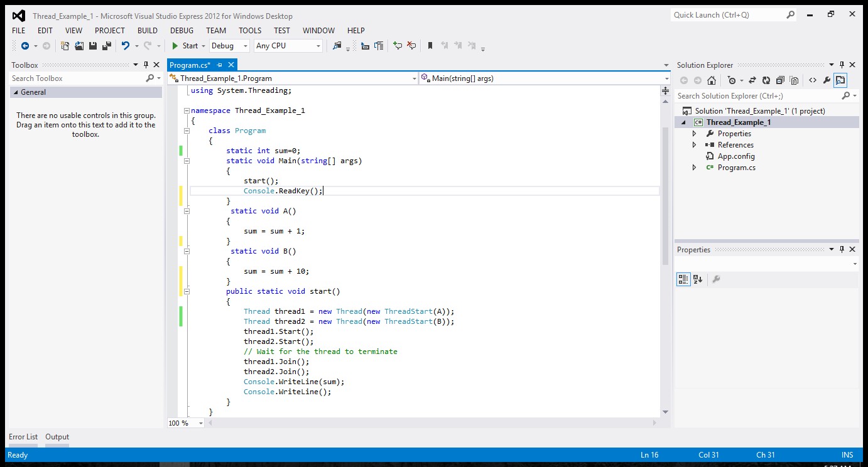Click the View Code icon in Solution Explorer
The width and height of the screenshot is (868, 467).
point(813,80)
